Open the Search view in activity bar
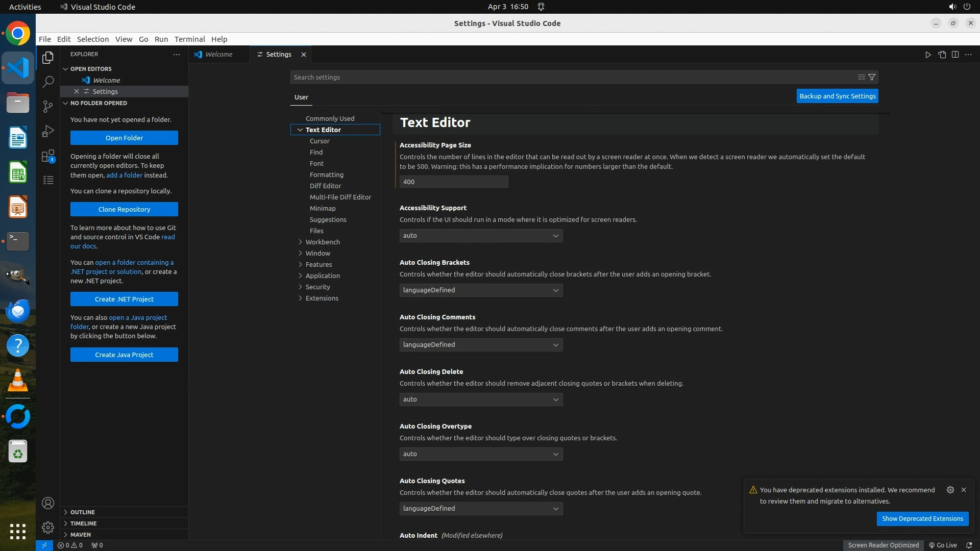This screenshot has height=551, width=980. click(x=48, y=82)
